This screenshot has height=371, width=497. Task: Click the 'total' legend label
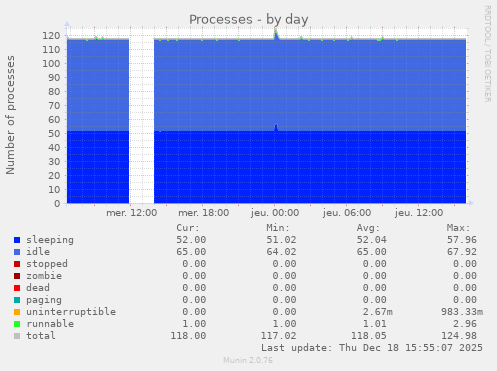click(41, 336)
